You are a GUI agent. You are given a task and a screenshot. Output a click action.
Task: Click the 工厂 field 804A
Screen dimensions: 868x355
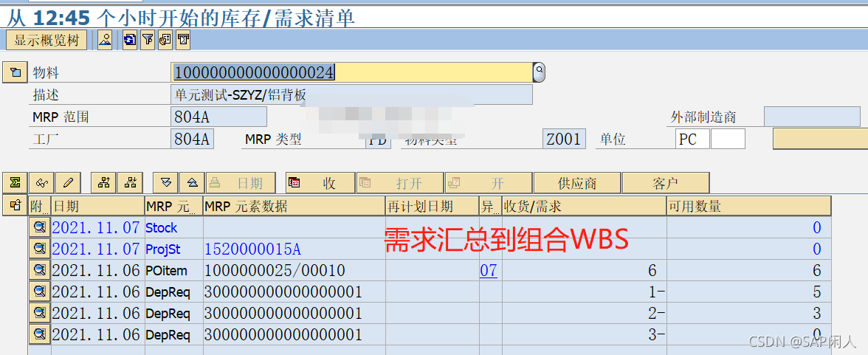(192, 139)
